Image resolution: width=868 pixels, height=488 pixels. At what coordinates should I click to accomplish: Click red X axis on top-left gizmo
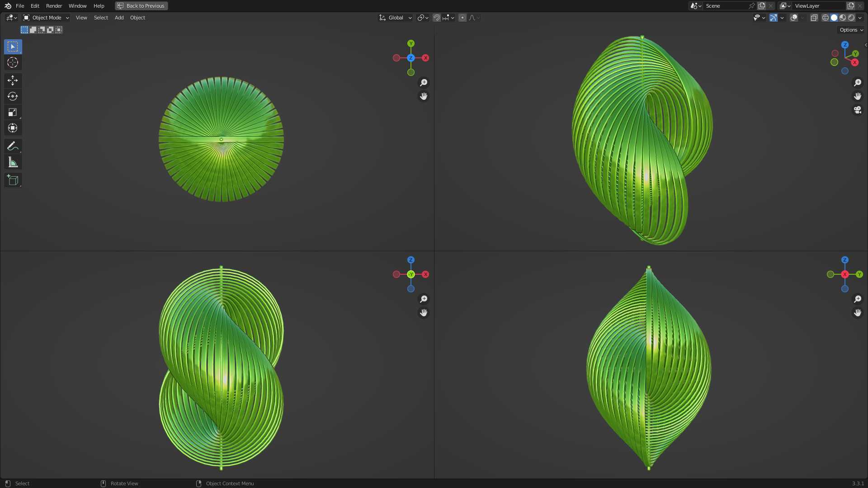click(x=425, y=58)
